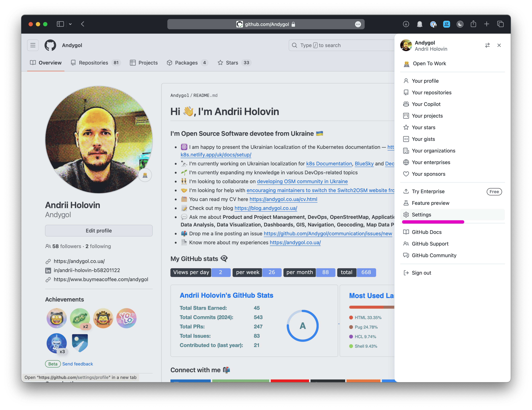Close the account dropdown with the X
This screenshot has height=410, width=532.
pos(499,45)
